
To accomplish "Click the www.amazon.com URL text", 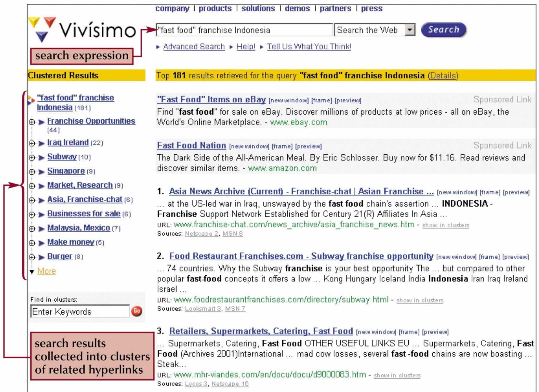I will tap(282, 168).
